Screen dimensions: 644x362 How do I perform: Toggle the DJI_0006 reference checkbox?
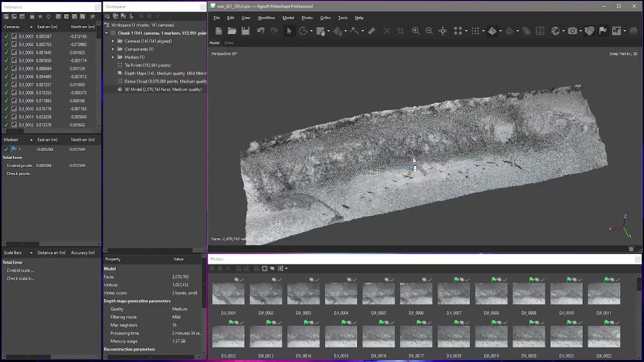pyautogui.click(x=6, y=77)
